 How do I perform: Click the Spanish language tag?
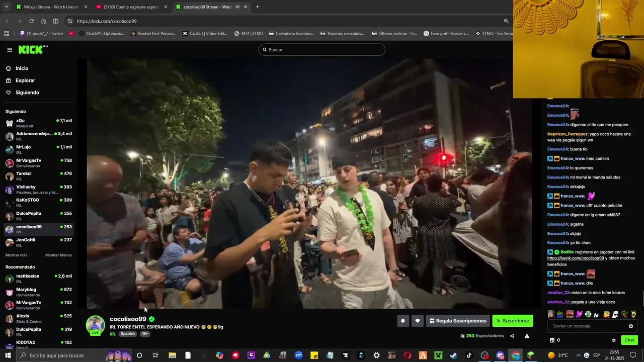[128, 334]
